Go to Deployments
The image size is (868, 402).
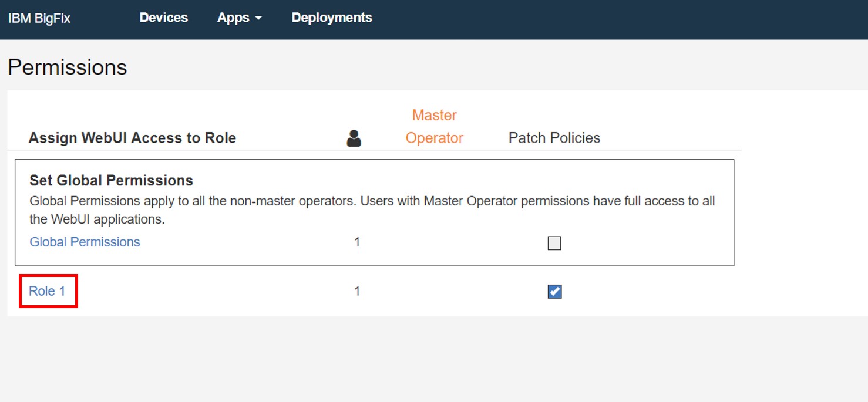point(332,18)
